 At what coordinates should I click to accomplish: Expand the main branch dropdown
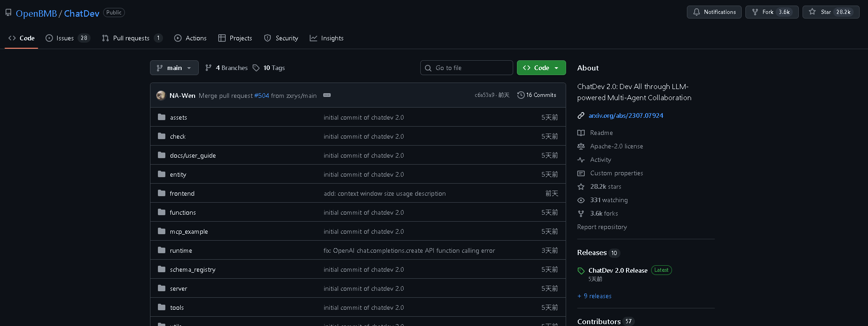[x=174, y=68]
